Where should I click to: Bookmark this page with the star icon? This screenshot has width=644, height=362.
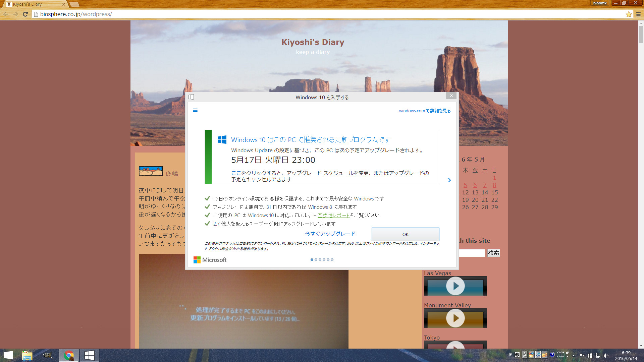(x=629, y=14)
